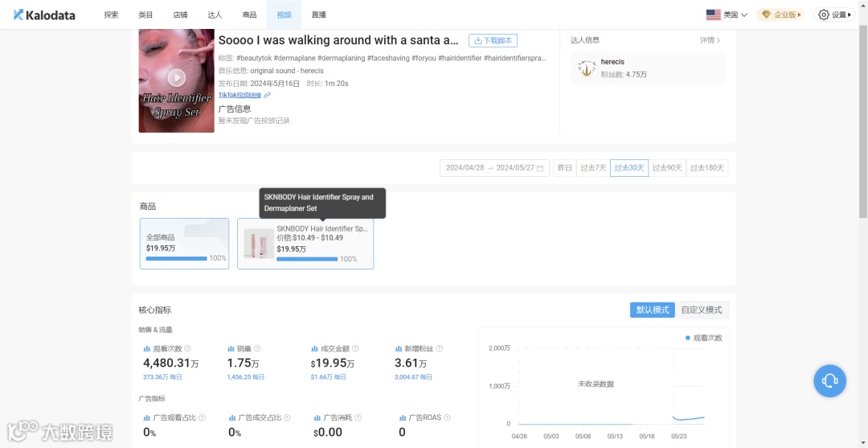Open TikTok video link icon
Viewport: 868px width, 448px height.
[x=268, y=95]
